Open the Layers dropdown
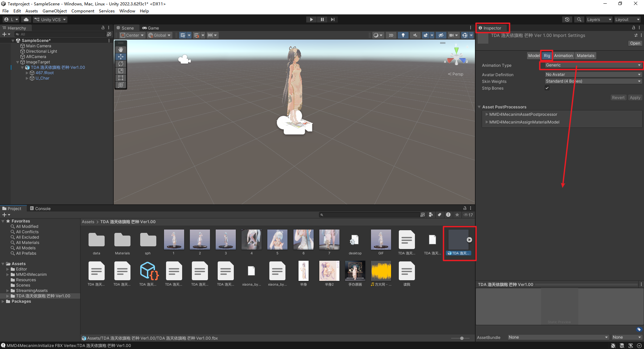Screen dimensions: 644x349 599,19
